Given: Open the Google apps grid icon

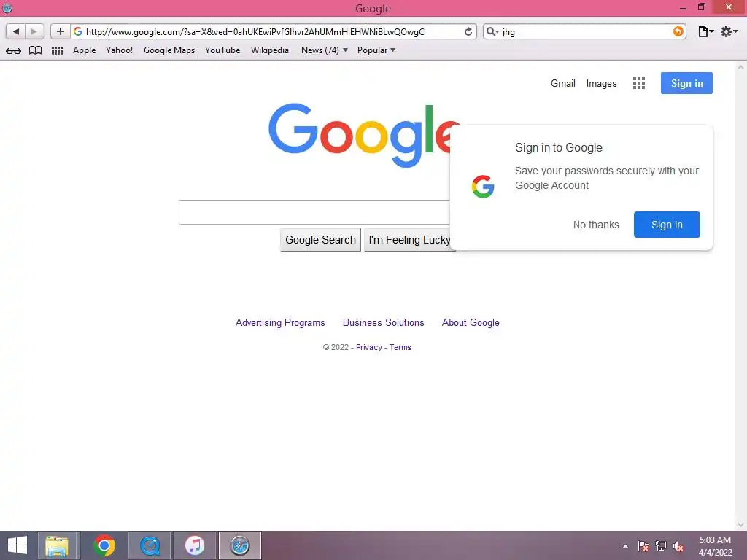Looking at the screenshot, I should 639,83.
